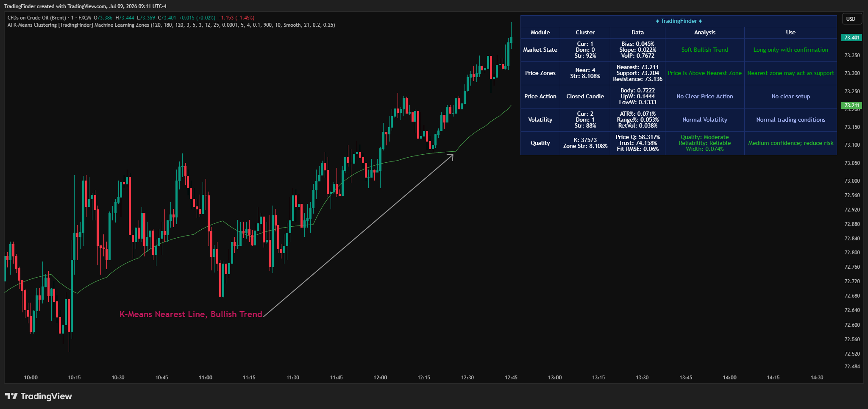Click Long only with confirmation cell
868x409 pixels.
(791, 50)
